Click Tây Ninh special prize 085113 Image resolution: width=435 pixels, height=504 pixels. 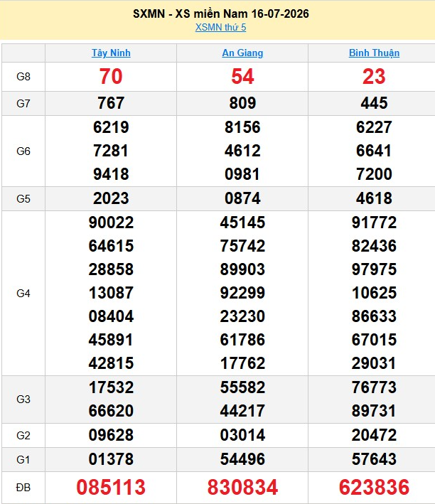coord(111,487)
